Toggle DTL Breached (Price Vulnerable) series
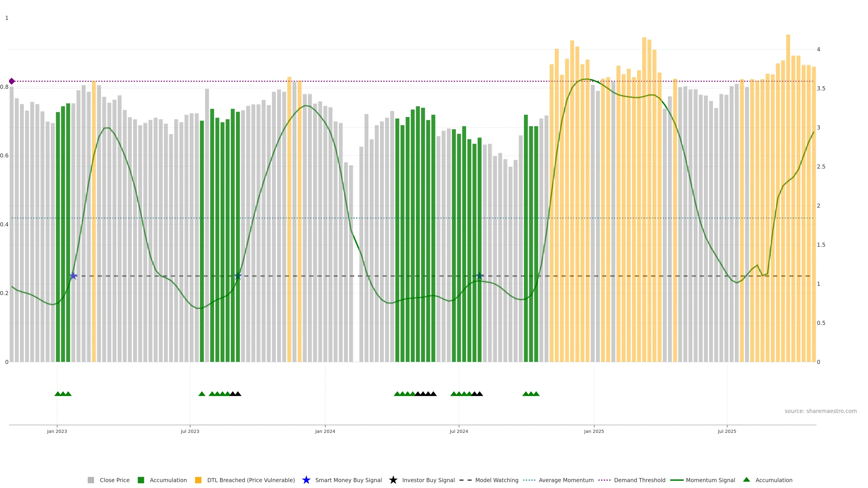This screenshot has height=488, width=868. (x=251, y=480)
